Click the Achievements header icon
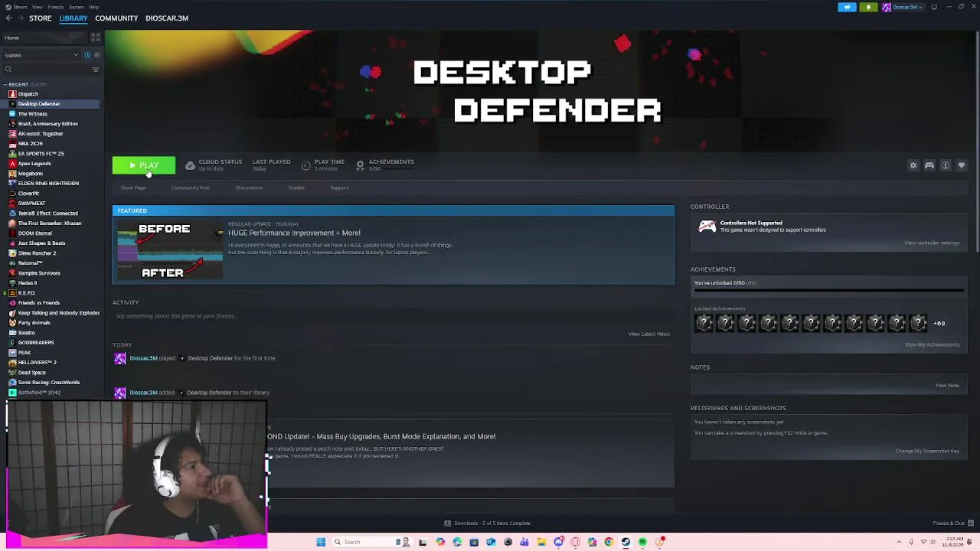 pyautogui.click(x=360, y=165)
